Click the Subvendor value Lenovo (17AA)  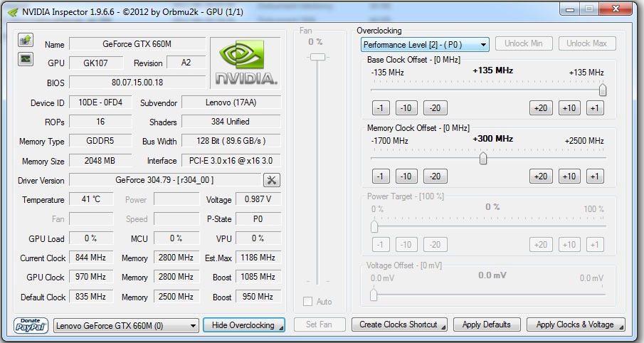(x=231, y=102)
